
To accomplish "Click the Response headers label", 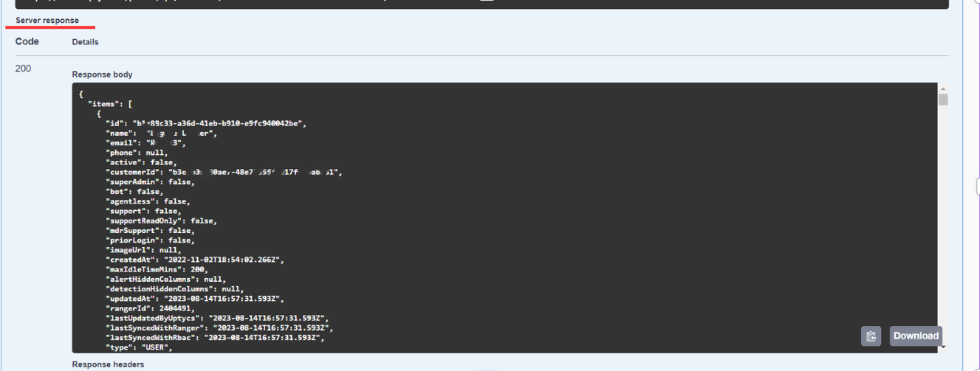I will coord(108,364).
